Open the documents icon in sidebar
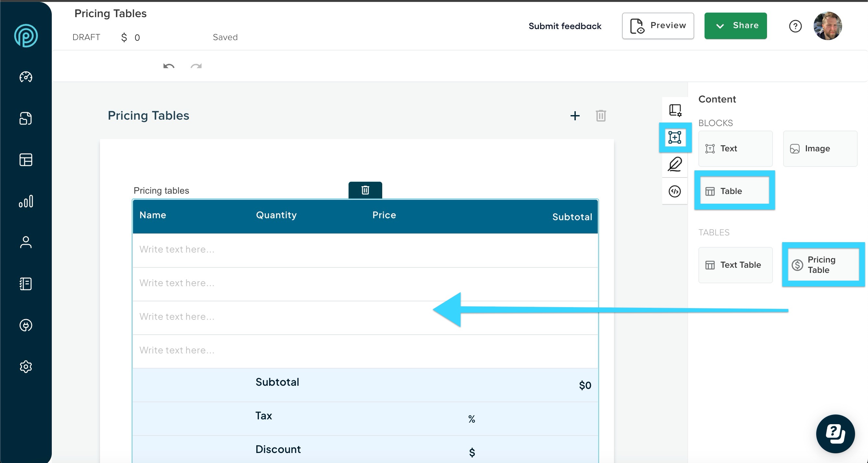The height and width of the screenshot is (463, 868). pyautogui.click(x=26, y=119)
